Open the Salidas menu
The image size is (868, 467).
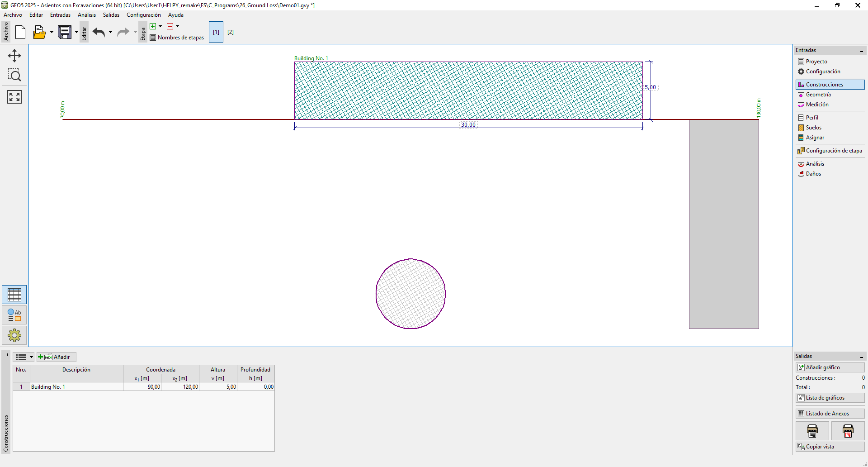(x=111, y=15)
